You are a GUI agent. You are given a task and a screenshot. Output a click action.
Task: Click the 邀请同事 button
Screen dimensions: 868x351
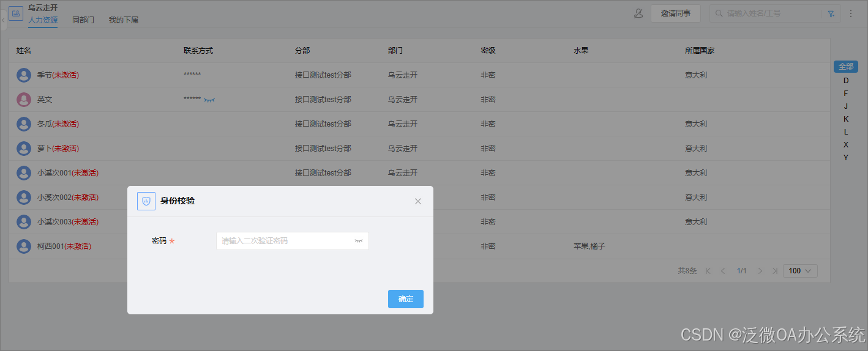(676, 13)
